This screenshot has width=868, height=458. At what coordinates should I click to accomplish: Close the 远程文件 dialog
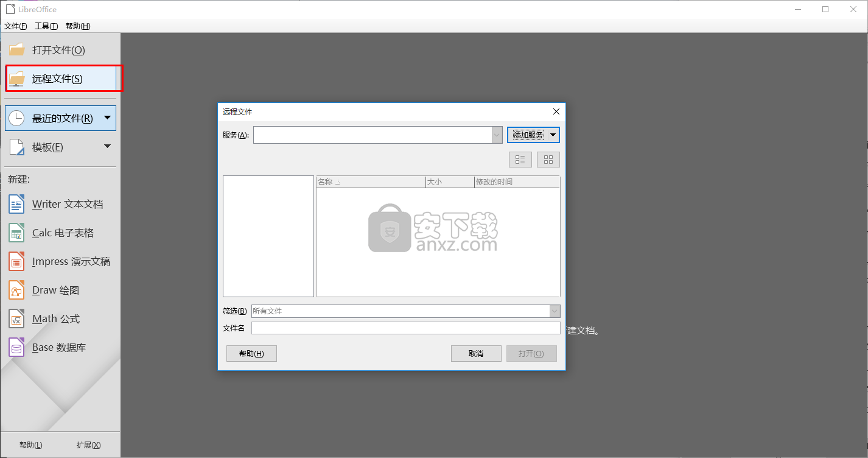pyautogui.click(x=556, y=111)
